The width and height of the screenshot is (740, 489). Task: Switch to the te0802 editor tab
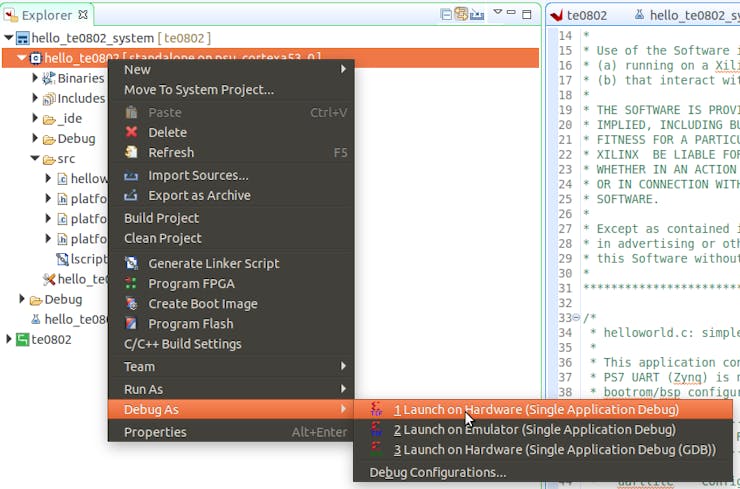tap(579, 16)
